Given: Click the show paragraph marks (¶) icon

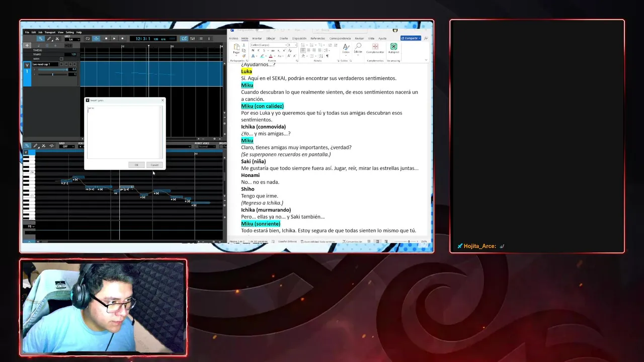Looking at the screenshot, I should 327,56.
